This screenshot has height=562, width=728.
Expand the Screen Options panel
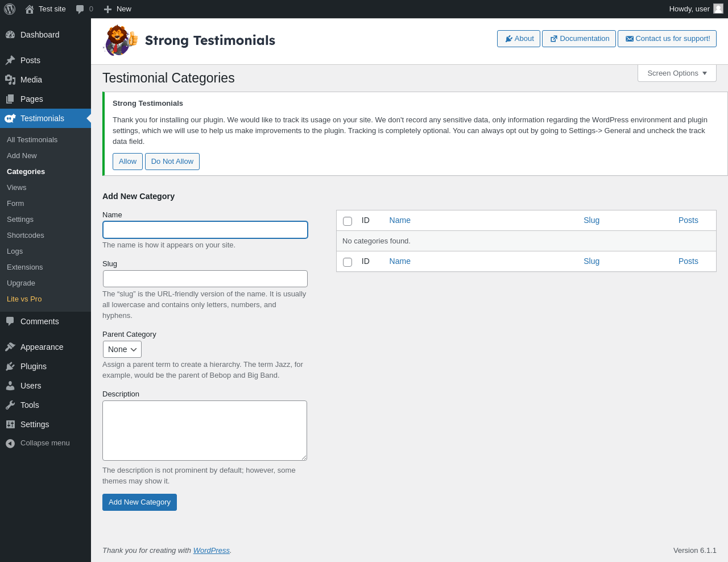point(677,73)
